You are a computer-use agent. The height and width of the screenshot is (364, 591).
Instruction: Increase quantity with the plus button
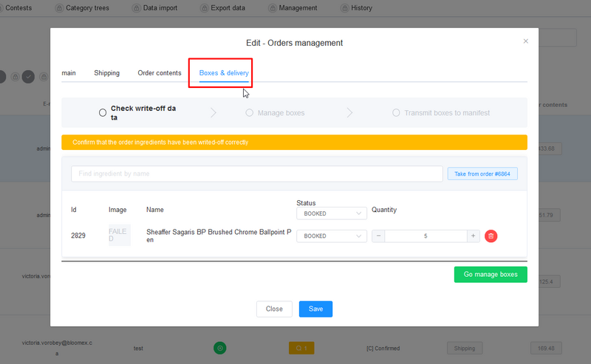coord(473,236)
